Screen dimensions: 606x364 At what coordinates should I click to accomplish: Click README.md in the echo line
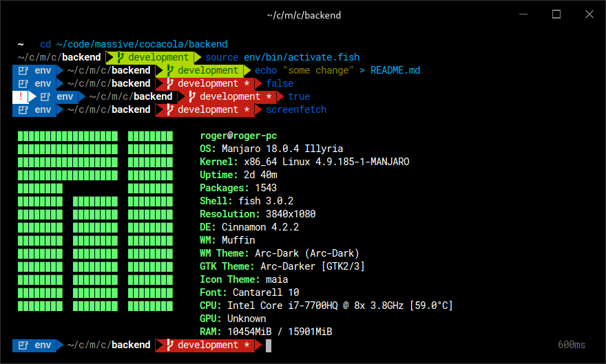[395, 70]
